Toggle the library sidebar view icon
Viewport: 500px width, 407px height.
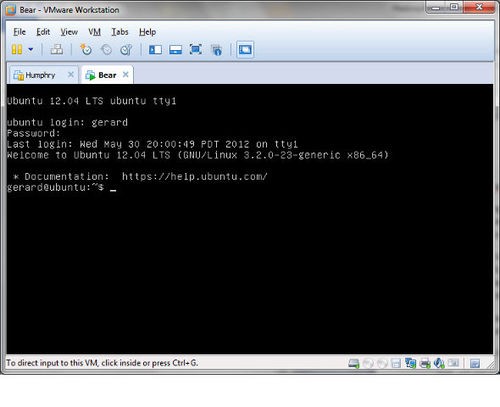point(155,50)
